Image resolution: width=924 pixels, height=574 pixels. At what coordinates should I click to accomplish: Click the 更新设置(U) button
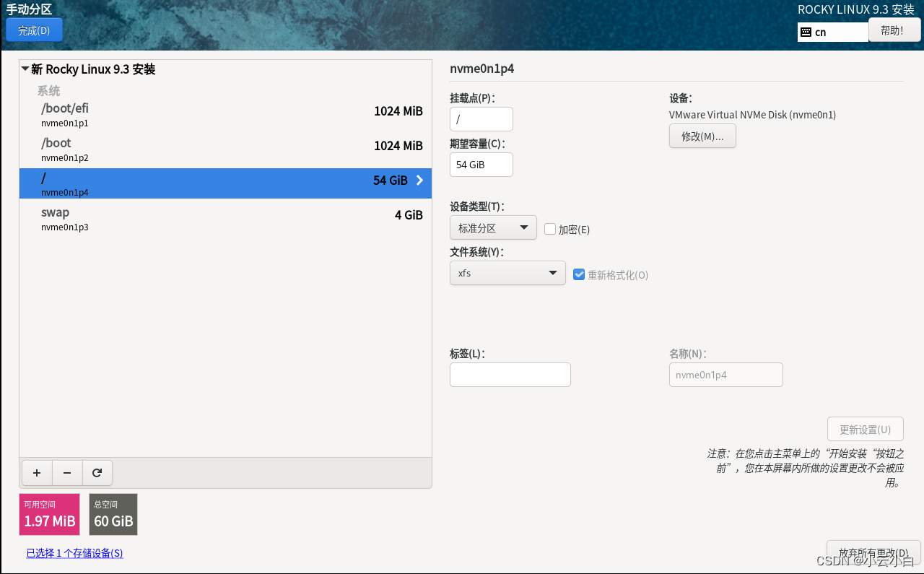coord(865,429)
